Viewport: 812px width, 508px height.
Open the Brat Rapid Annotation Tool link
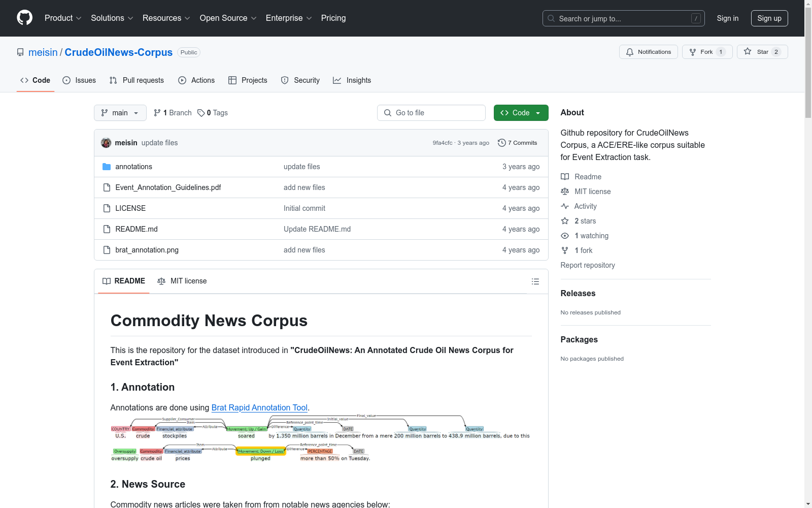259,407
